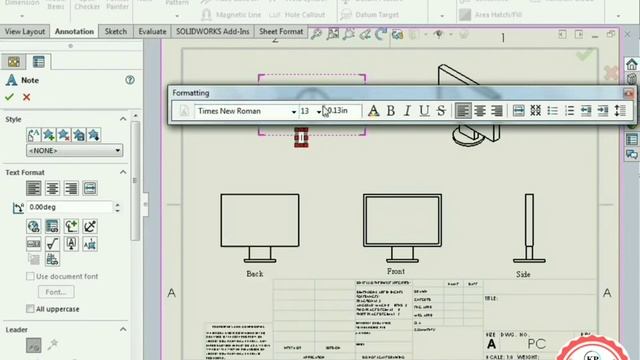Open SOLIDWORKS Resources home icon
This screenshot has height=360, width=640.
632,64
